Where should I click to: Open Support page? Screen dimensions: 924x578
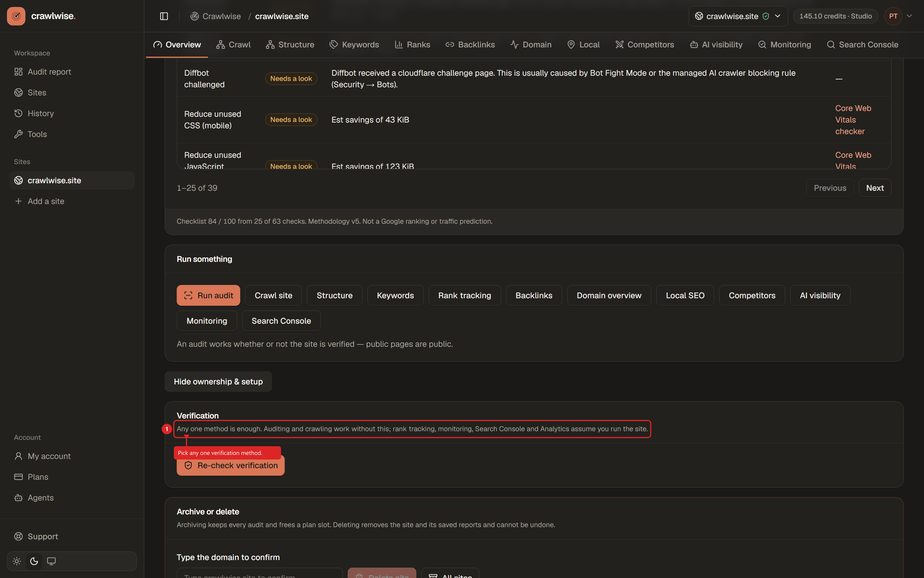point(72,536)
